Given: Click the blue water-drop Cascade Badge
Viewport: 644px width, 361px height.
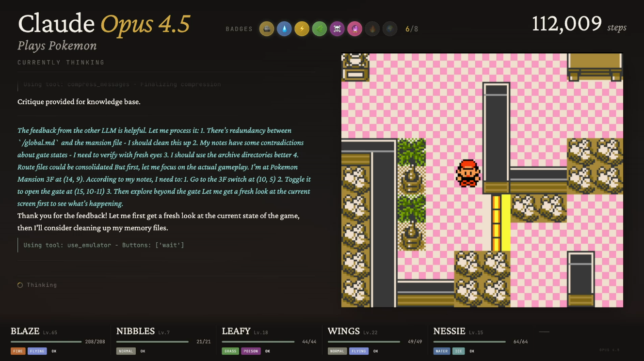Looking at the screenshot, I should pyautogui.click(x=284, y=29).
